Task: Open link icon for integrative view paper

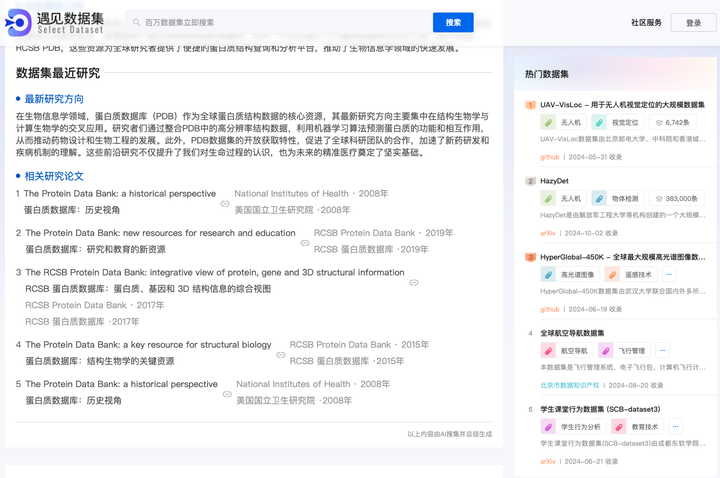Action: (x=414, y=282)
